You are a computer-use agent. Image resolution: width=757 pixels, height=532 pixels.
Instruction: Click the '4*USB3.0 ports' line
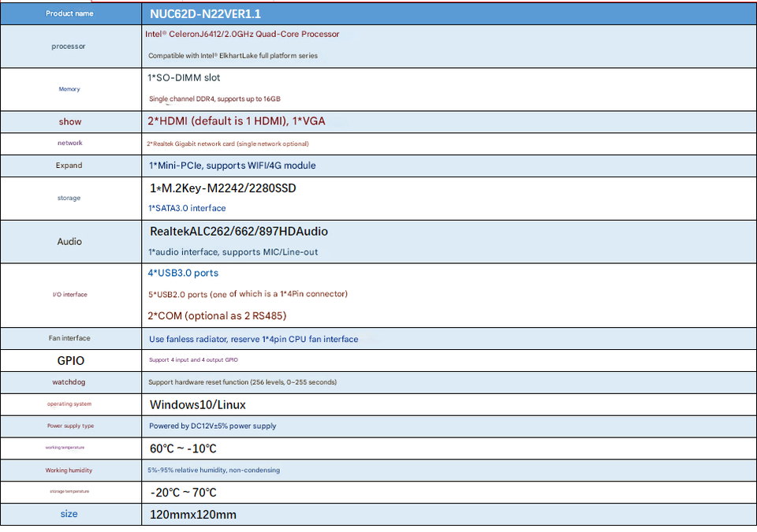click(183, 273)
